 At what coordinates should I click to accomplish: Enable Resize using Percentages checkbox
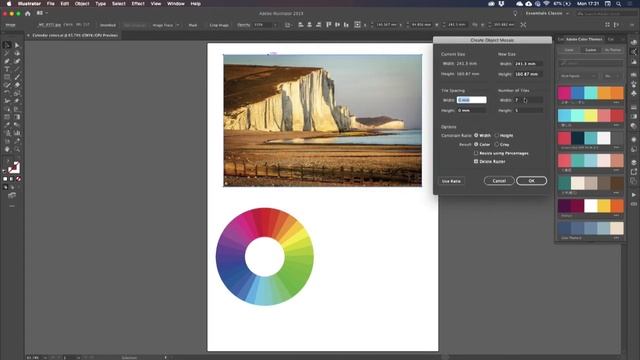tap(476, 153)
